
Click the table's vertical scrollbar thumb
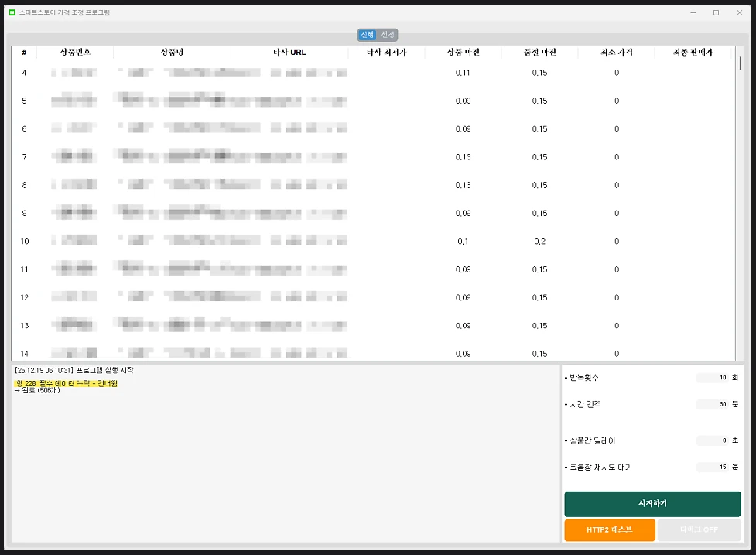pyautogui.click(x=740, y=63)
